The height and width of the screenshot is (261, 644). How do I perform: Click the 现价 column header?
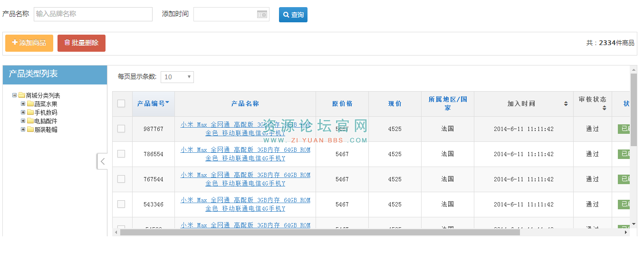pos(394,103)
